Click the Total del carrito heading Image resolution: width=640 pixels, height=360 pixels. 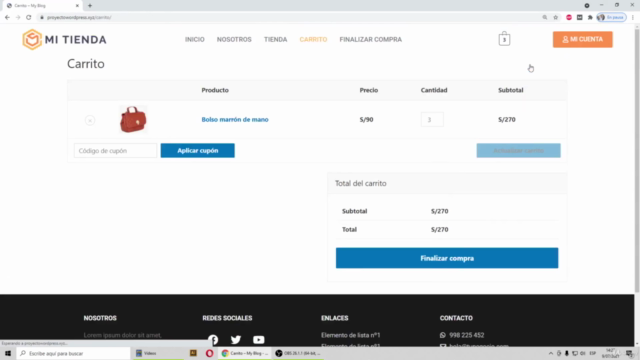(x=361, y=183)
